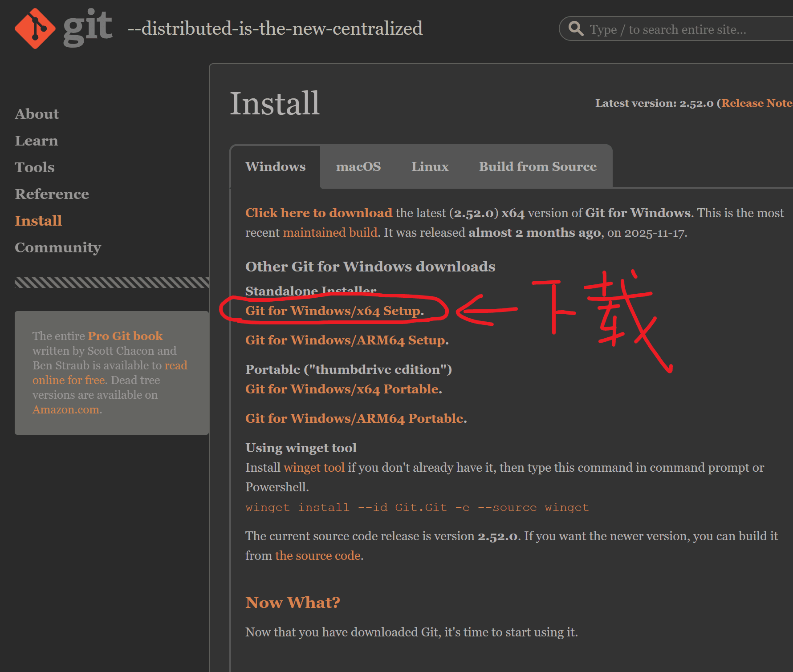Click the 'Click here to download' link
The image size is (793, 672).
(x=318, y=213)
